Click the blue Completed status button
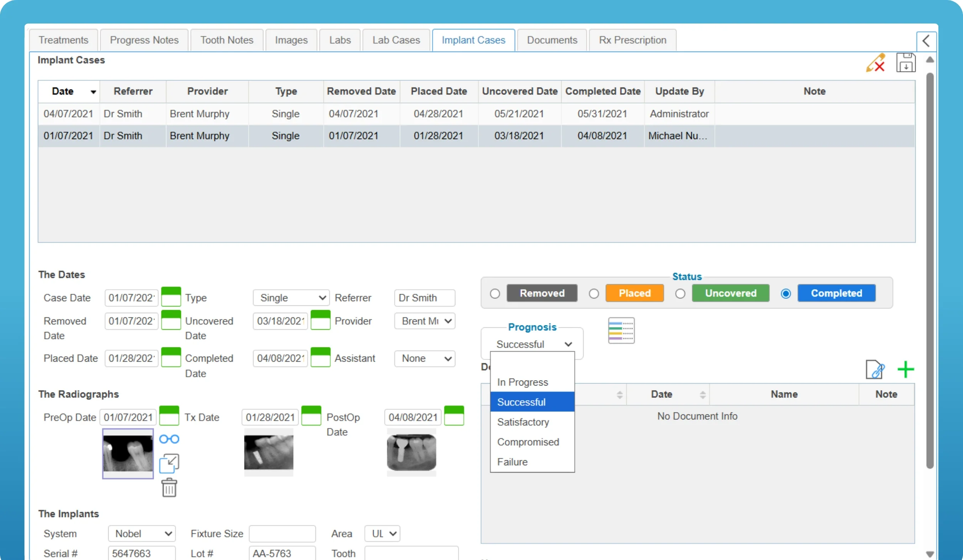Screen dimensions: 963x560 [836, 293]
